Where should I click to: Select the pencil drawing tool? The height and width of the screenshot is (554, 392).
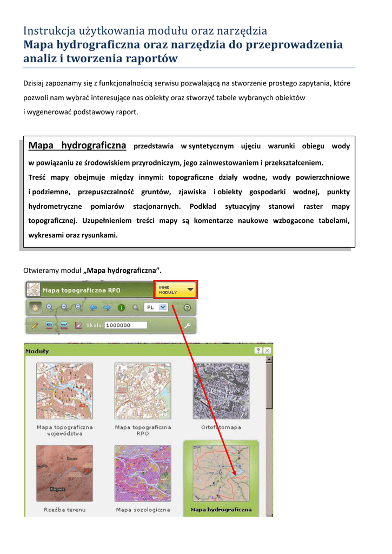pyautogui.click(x=35, y=325)
